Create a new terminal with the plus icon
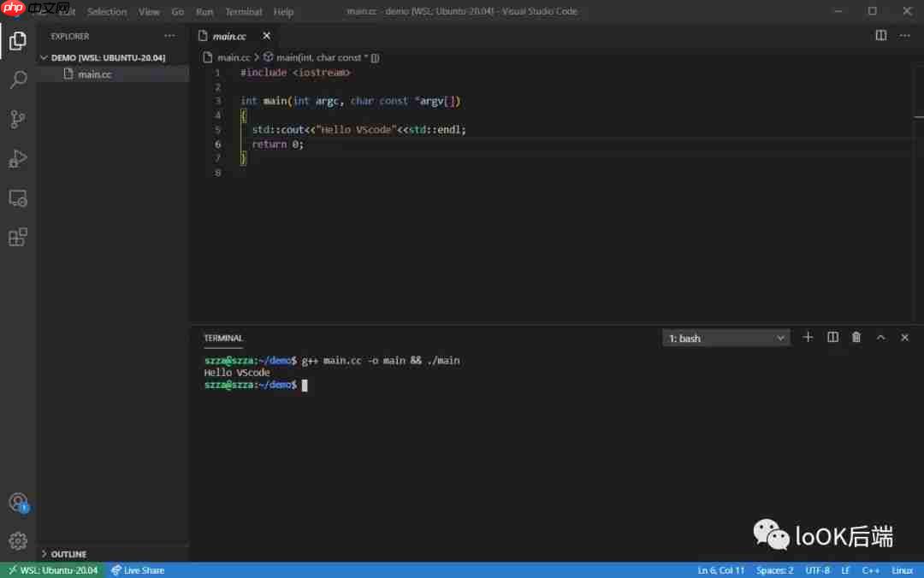 pyautogui.click(x=807, y=337)
